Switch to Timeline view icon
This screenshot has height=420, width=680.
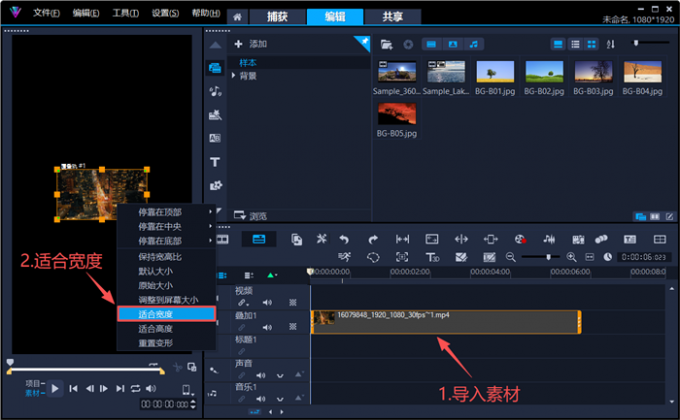[259, 239]
